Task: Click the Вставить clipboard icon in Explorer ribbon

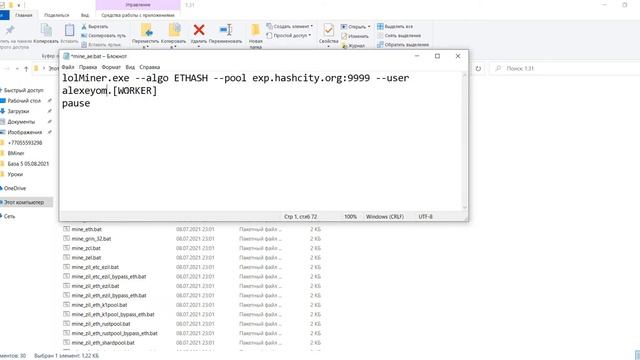Action: pos(69,30)
